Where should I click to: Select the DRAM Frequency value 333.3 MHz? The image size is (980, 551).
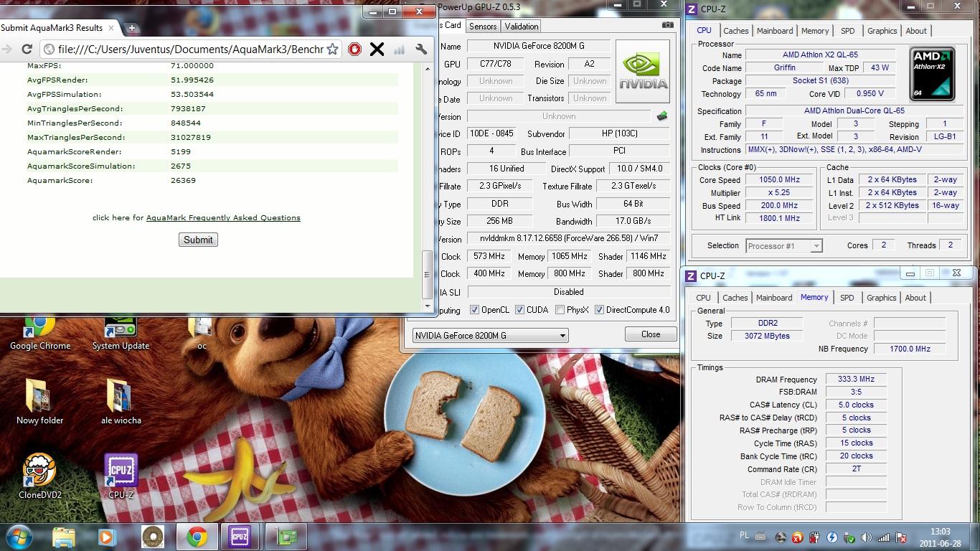pos(856,380)
